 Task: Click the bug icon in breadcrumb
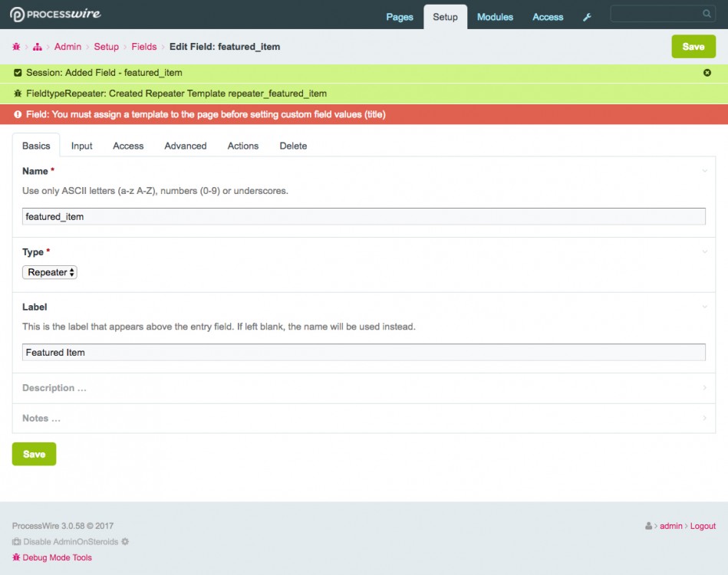(16, 47)
